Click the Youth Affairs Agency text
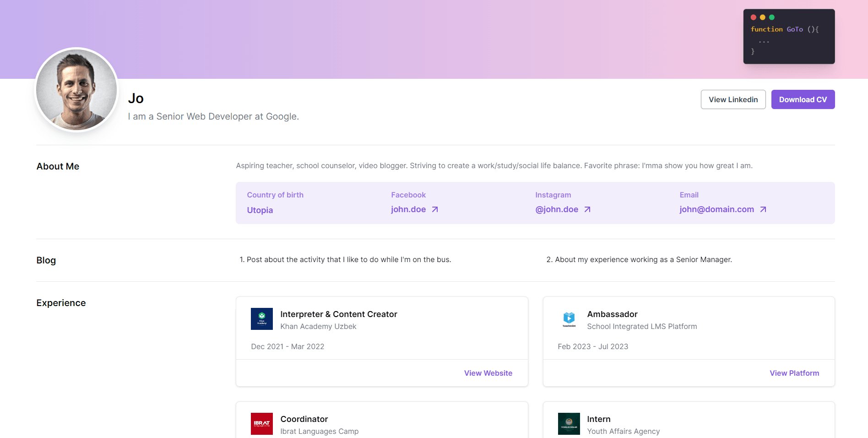 [624, 432]
